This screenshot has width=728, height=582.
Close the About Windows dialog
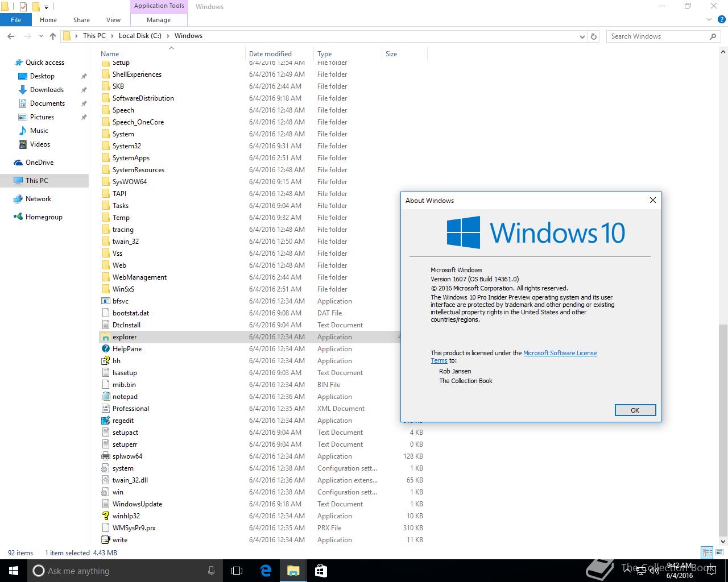[653, 200]
